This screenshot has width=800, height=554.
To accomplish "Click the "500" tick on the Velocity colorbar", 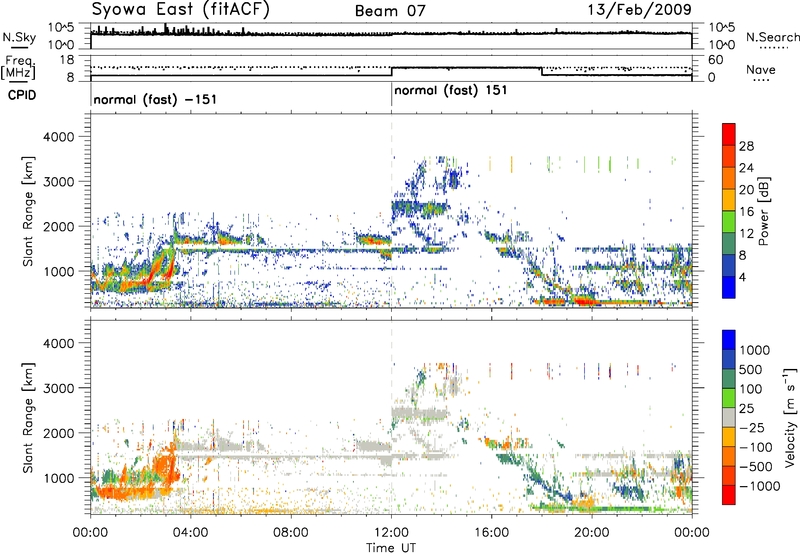I will pos(752,369).
